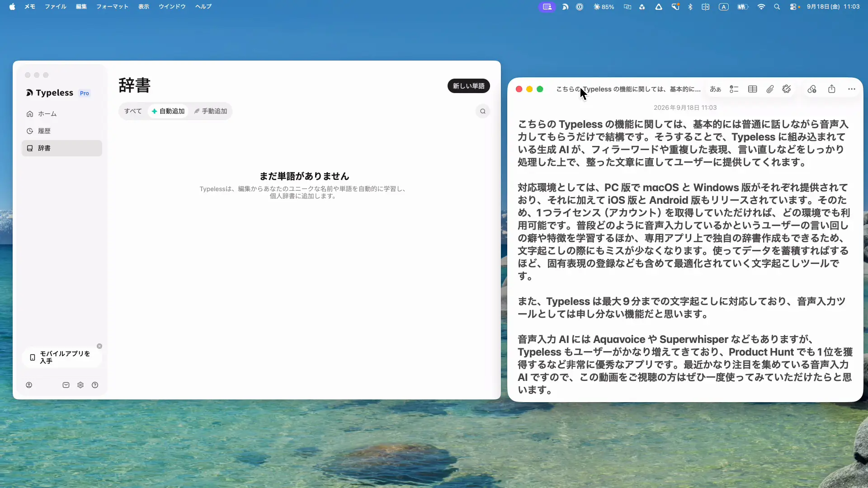Click the share icon in Notes

pyautogui.click(x=832, y=89)
